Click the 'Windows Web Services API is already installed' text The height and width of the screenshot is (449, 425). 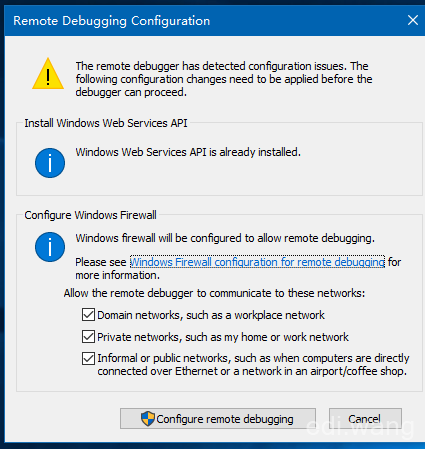tap(188, 152)
